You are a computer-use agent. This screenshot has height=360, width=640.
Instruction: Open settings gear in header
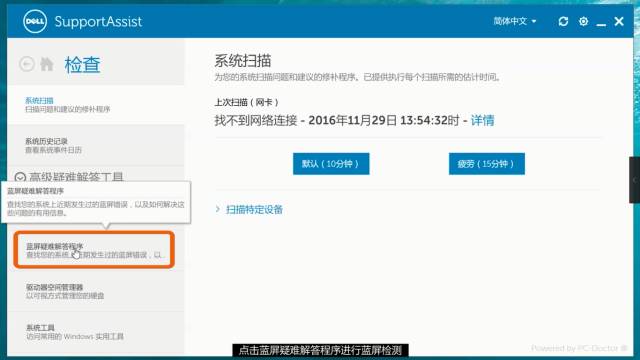(584, 21)
